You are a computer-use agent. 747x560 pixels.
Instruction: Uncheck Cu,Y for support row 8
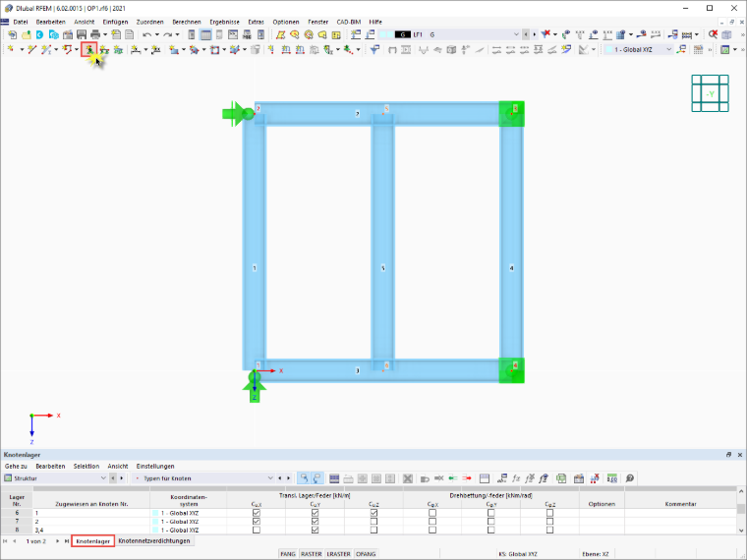(x=315, y=530)
